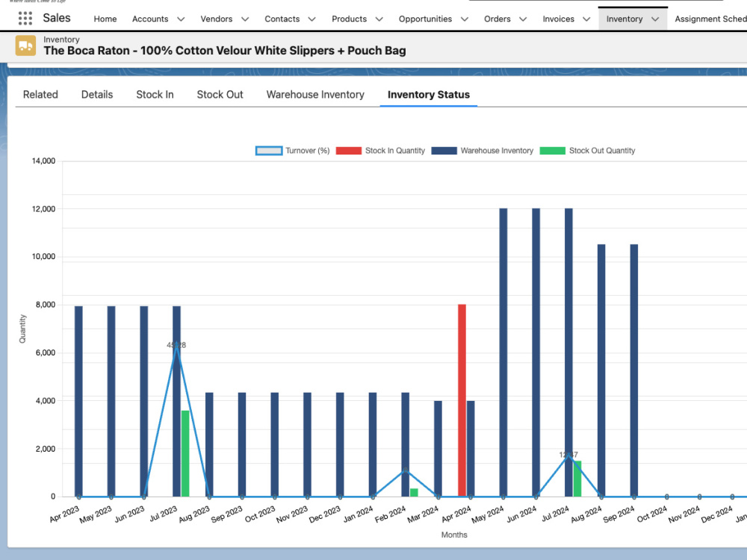This screenshot has height=560, width=747.
Task: Click the Sep 2024 x-axis label
Action: pos(619,514)
